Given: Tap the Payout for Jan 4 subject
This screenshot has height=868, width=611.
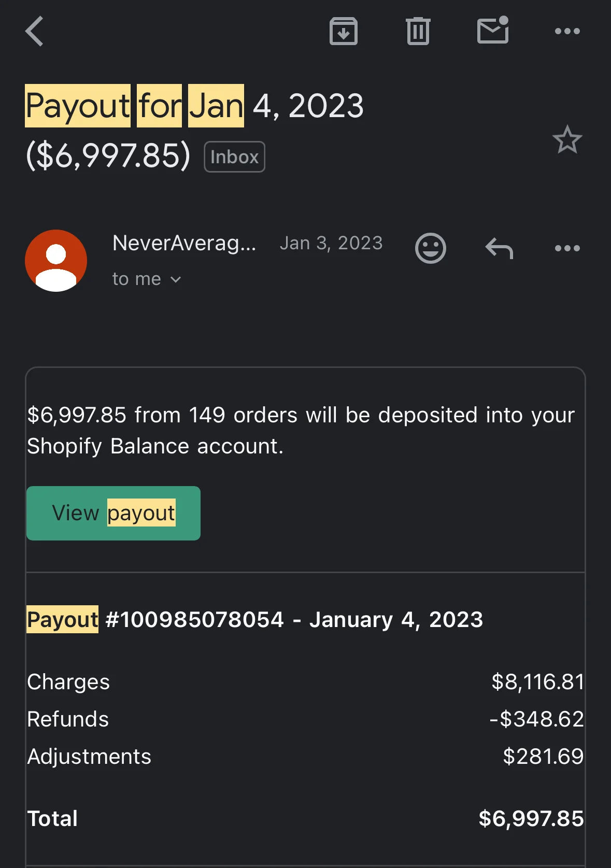Looking at the screenshot, I should [x=194, y=106].
